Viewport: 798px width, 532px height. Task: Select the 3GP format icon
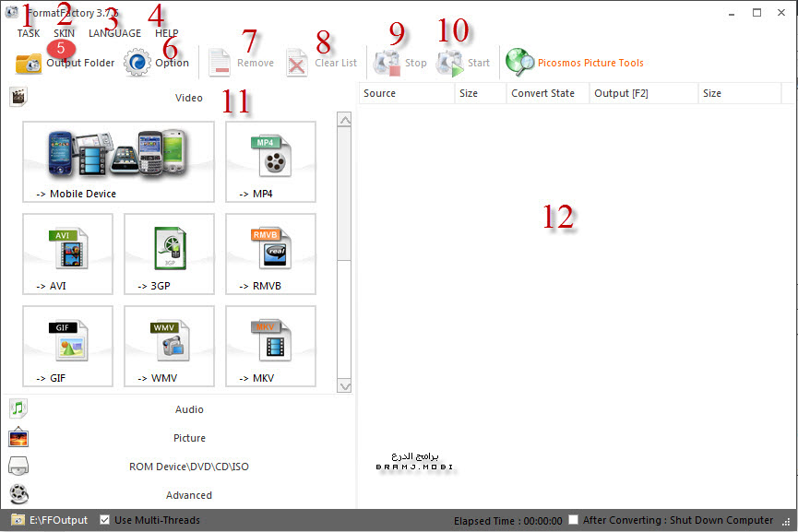point(169,254)
